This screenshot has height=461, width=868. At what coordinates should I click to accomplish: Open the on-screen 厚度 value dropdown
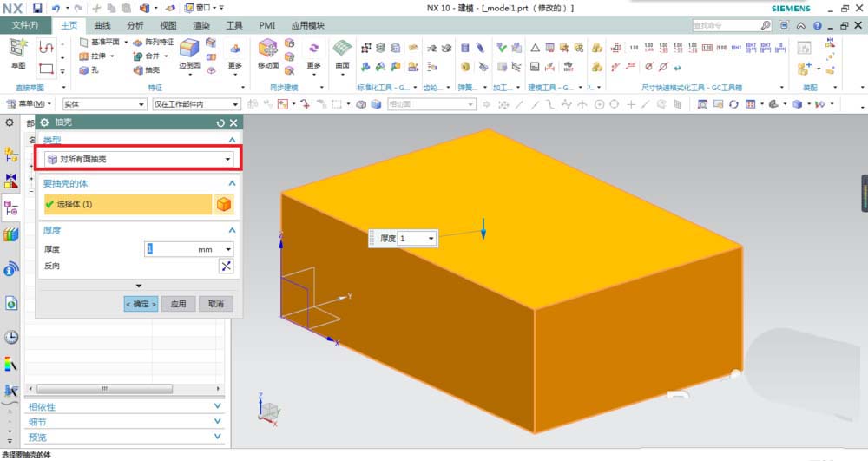click(x=431, y=239)
